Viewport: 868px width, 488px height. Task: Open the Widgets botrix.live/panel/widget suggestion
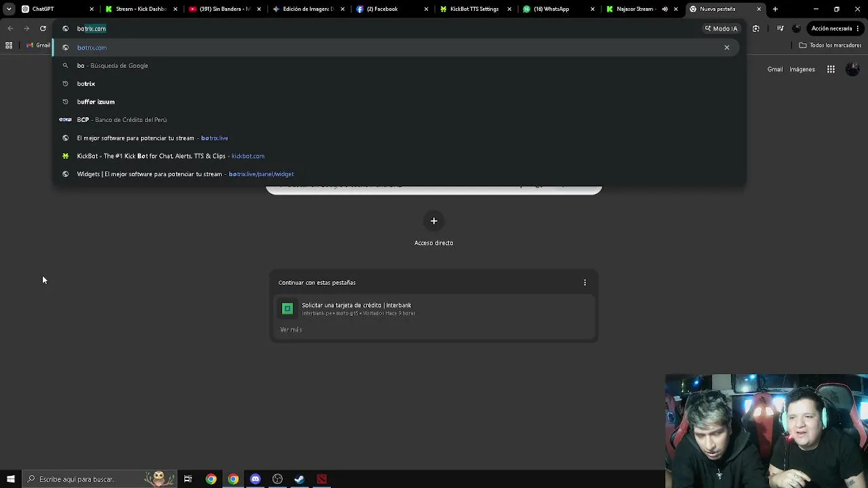[399, 174]
